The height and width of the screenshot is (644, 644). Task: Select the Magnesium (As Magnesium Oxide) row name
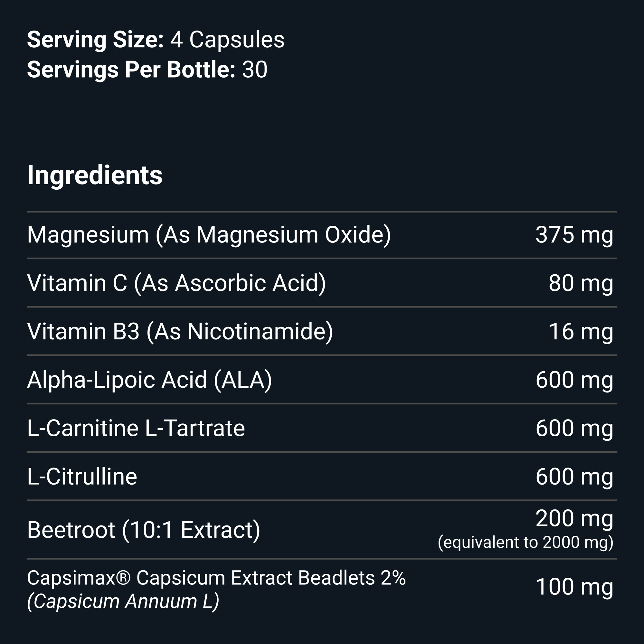[209, 235]
